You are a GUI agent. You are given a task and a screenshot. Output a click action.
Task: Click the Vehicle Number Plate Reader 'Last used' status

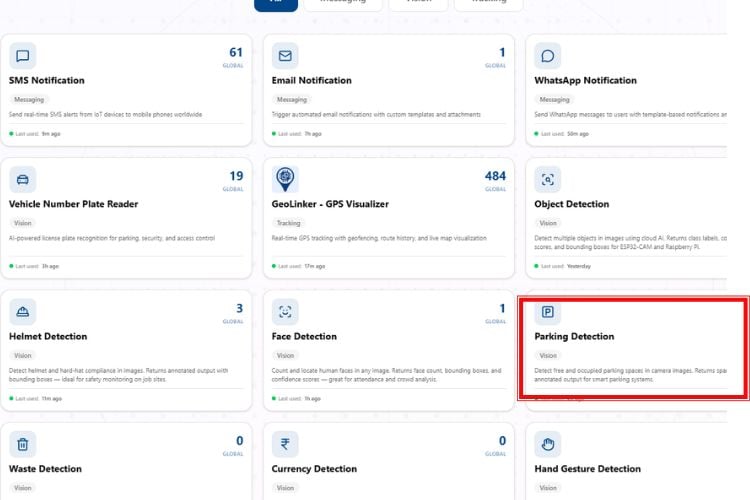click(x=34, y=266)
